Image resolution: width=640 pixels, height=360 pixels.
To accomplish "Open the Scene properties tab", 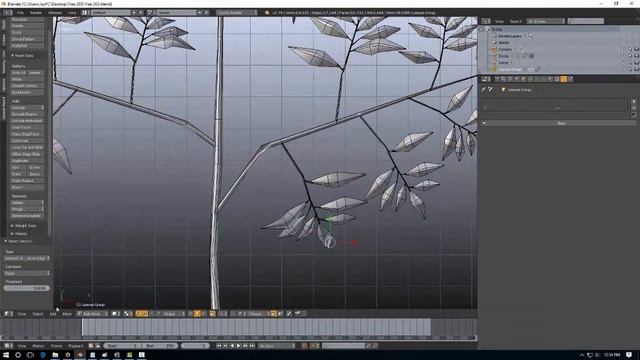I will tap(510, 79).
